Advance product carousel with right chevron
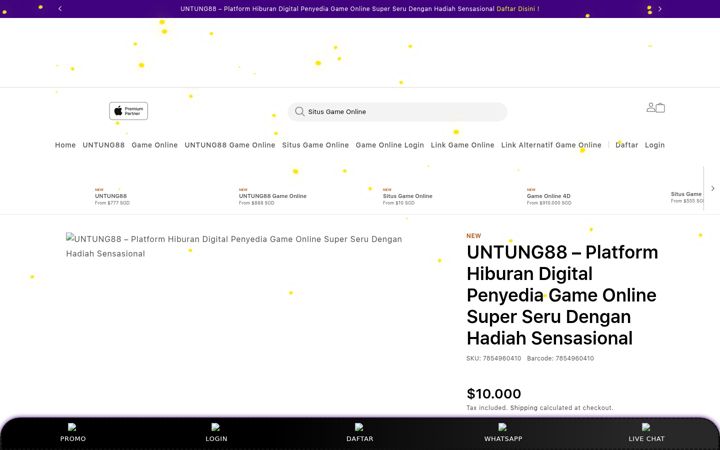Screen dimensions: 720x450 pyautogui.click(x=713, y=188)
